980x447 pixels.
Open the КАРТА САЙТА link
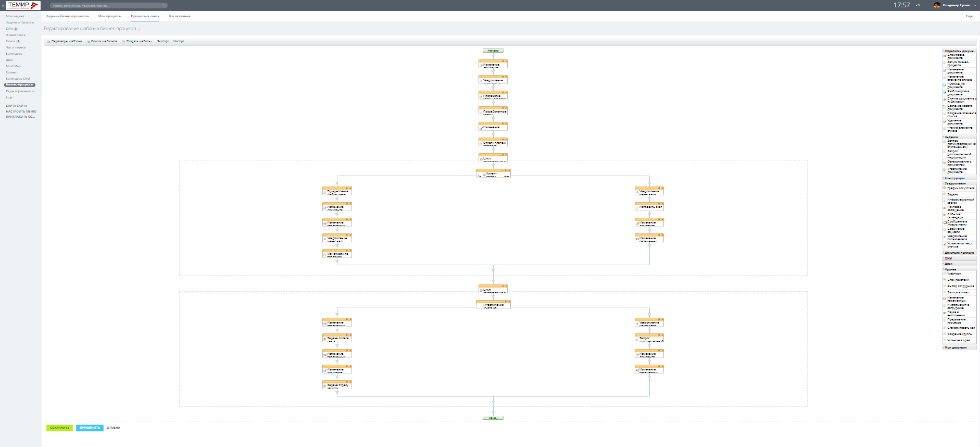(x=17, y=106)
